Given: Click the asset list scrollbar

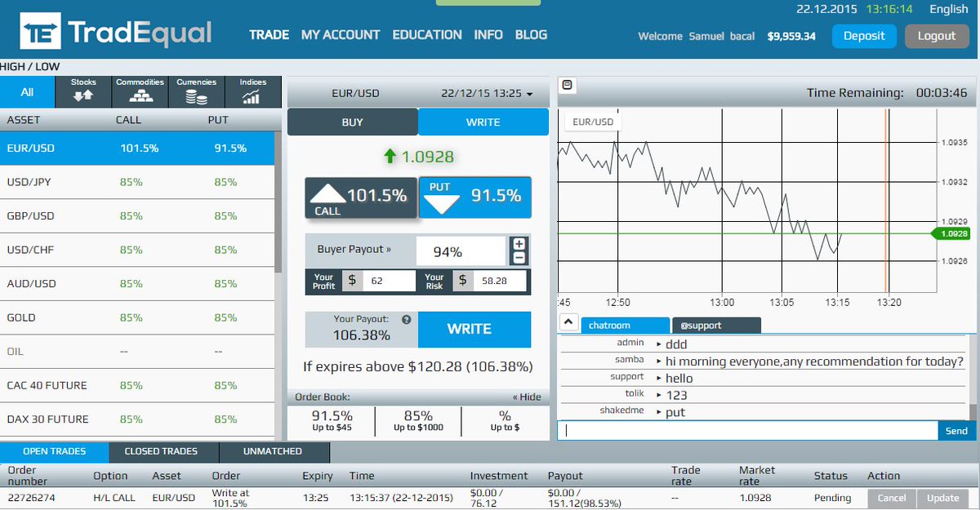Looking at the screenshot, I should tap(278, 202).
